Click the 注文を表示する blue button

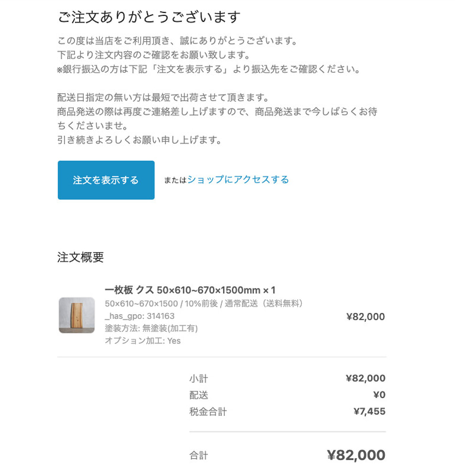(x=105, y=180)
